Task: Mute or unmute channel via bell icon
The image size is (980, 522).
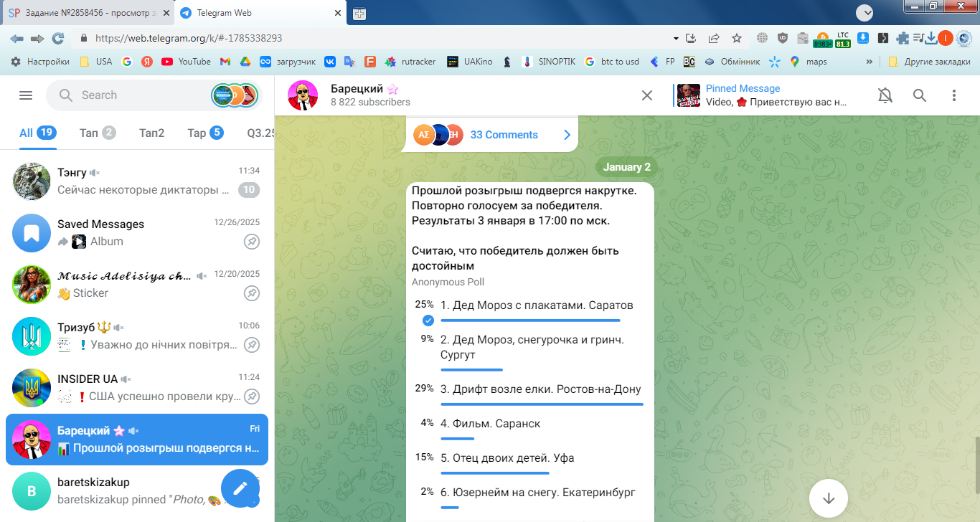Action: tap(885, 95)
